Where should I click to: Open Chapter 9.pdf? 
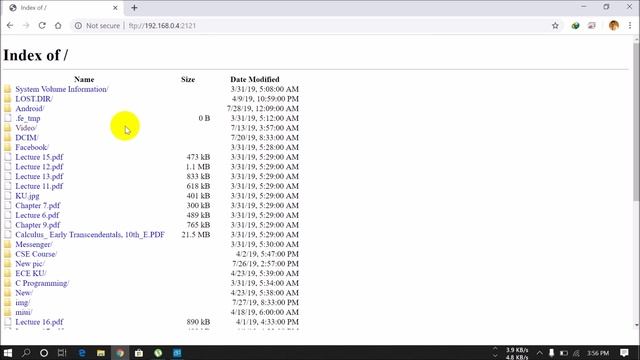[x=38, y=225]
